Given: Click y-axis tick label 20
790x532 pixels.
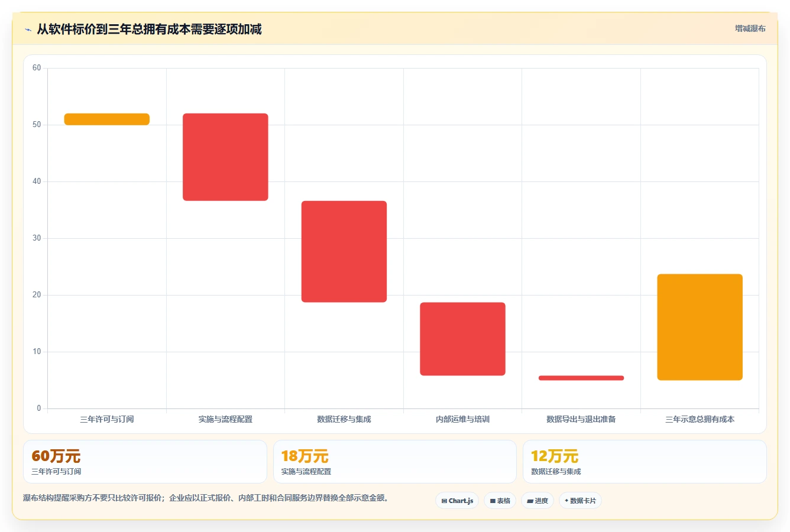Looking at the screenshot, I should click(x=37, y=295).
